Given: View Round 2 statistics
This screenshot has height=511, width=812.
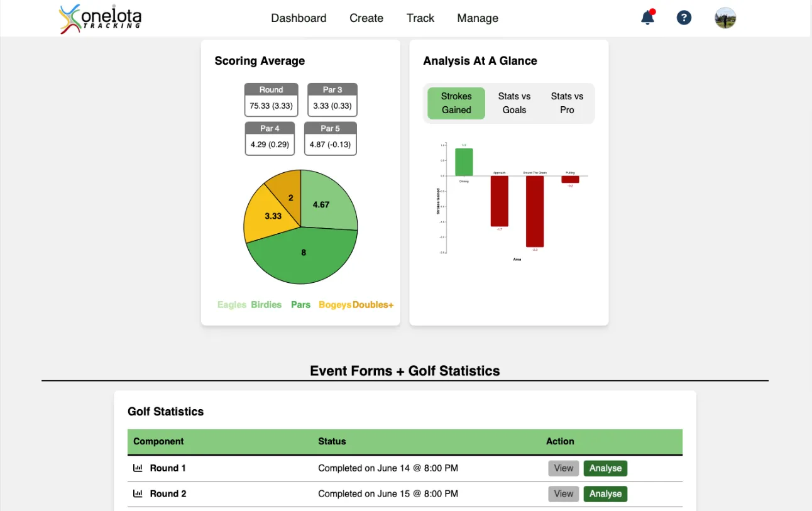Looking at the screenshot, I should (x=564, y=494).
